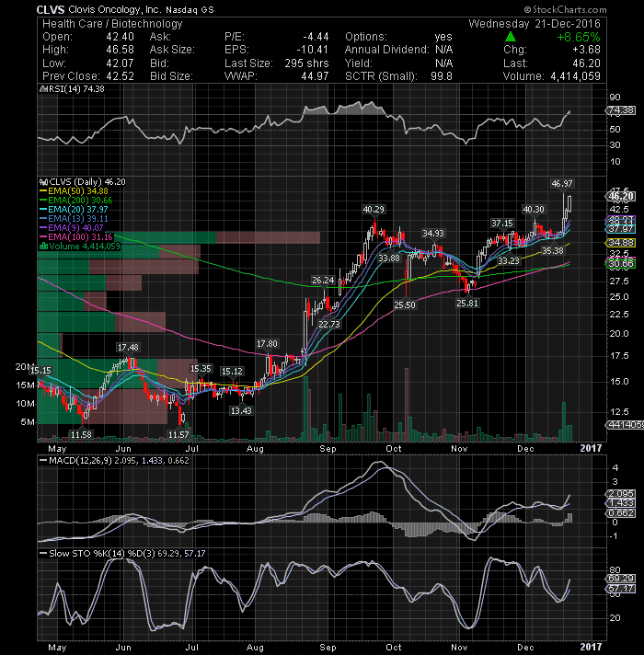Click the 17.80 August price annotation
Viewport: 644px width, 655px height.
click(267, 344)
